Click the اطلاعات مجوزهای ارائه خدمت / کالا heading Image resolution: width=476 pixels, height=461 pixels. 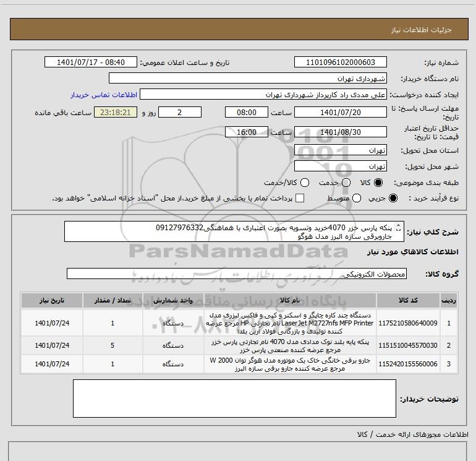click(412, 434)
